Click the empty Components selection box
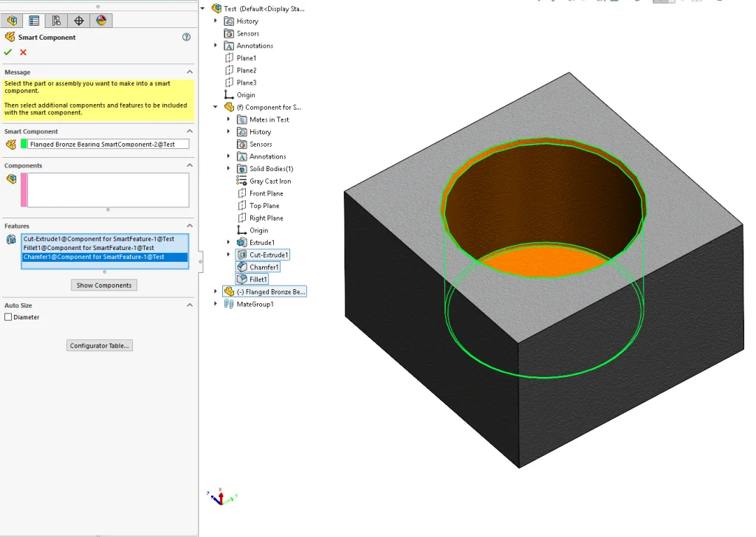Viewport: 756px width, 537px height. coord(108,190)
